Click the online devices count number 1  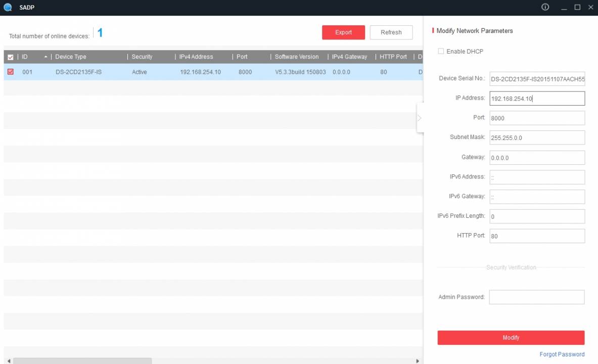(x=100, y=33)
